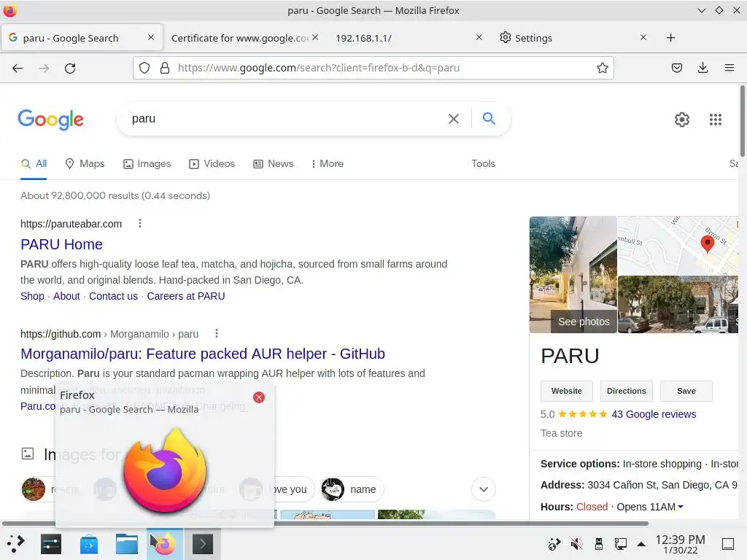Close the 192.168.1.1 tab

479,37
